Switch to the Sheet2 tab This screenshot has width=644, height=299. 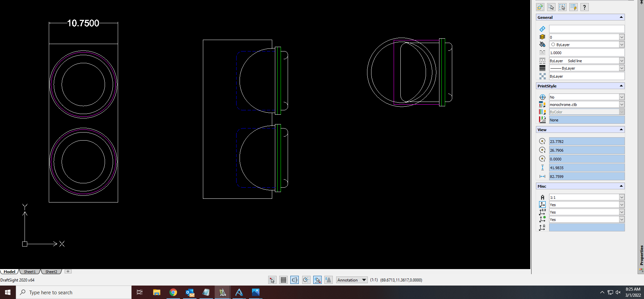click(51, 272)
